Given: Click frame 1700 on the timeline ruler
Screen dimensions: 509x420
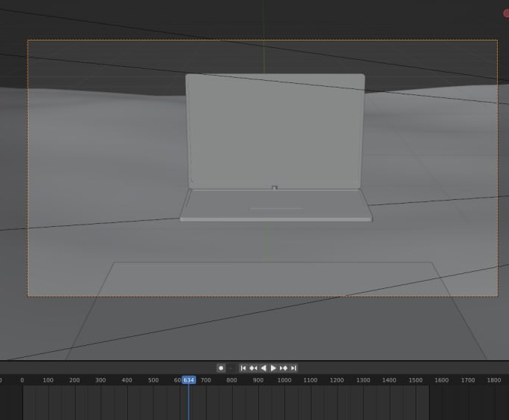Looking at the screenshot, I should [468, 380].
